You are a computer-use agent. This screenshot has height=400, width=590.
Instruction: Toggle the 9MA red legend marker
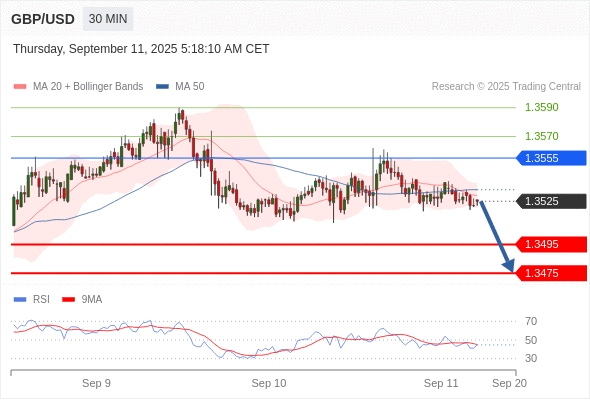click(x=68, y=300)
